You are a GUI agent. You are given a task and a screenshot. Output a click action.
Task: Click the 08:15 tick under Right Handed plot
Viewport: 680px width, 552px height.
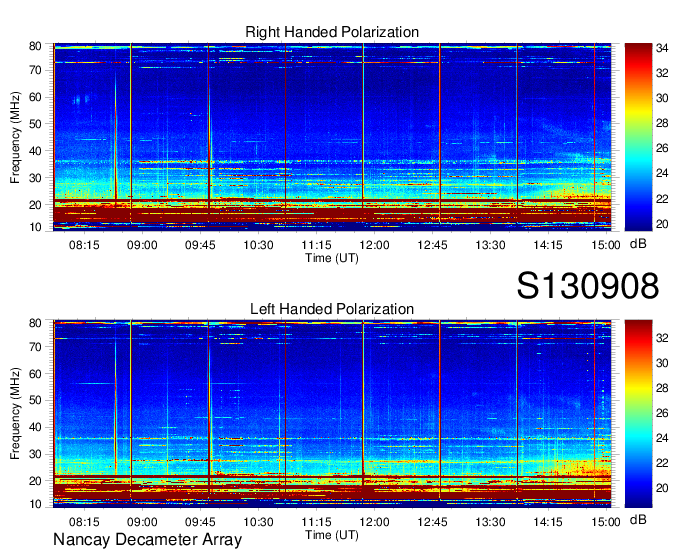pyautogui.click(x=84, y=245)
